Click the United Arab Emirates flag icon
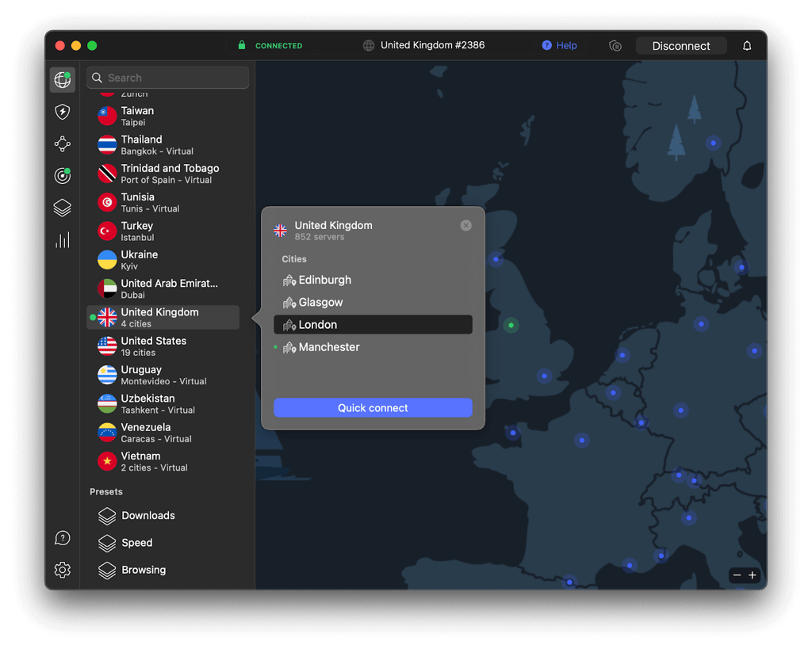Screen dimensions: 812x649 pyautogui.click(x=107, y=288)
